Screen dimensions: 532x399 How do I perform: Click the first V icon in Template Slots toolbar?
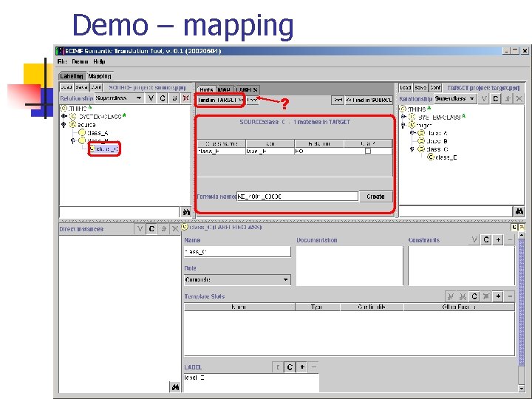[x=451, y=296]
